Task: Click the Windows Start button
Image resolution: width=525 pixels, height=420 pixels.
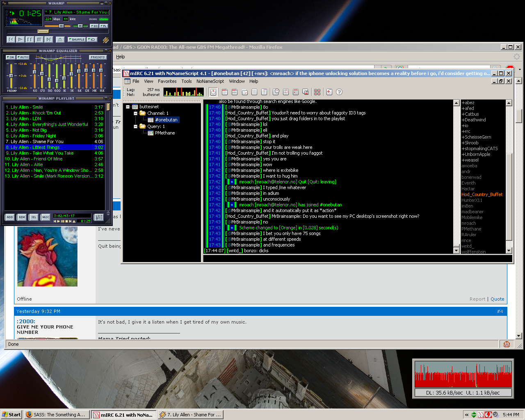Action: pyautogui.click(x=11, y=415)
